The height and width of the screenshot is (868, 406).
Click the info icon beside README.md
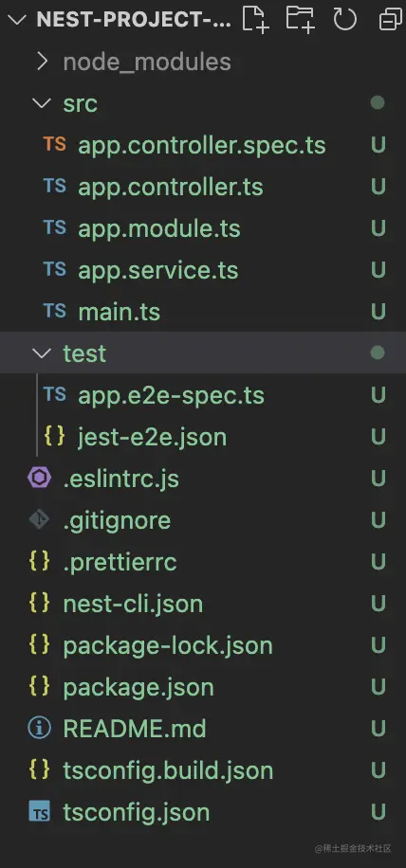pos(39,729)
